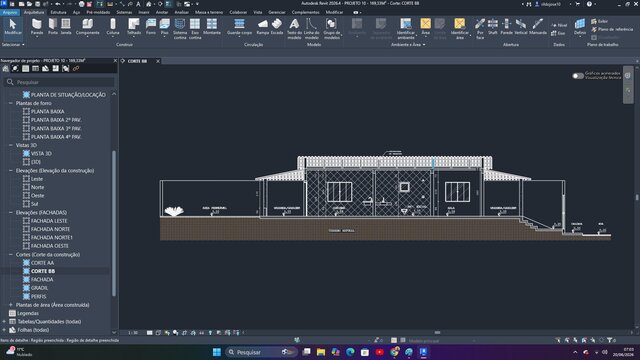640x360 pixels.
Task: Select the Eixo cortina tool
Action: click(x=195, y=29)
